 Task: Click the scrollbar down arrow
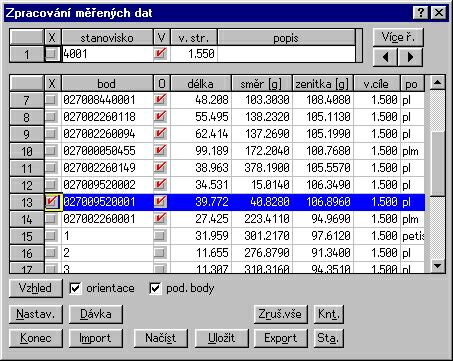(437, 266)
